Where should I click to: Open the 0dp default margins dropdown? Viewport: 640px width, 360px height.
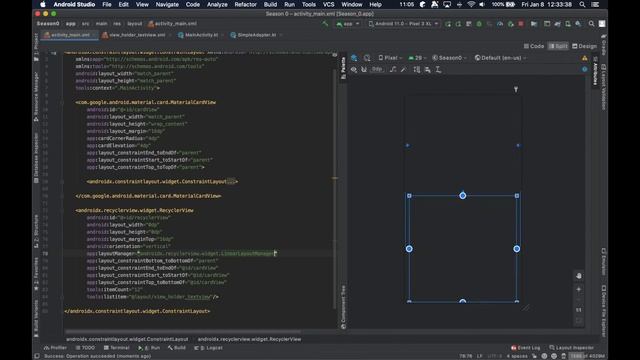(x=377, y=69)
